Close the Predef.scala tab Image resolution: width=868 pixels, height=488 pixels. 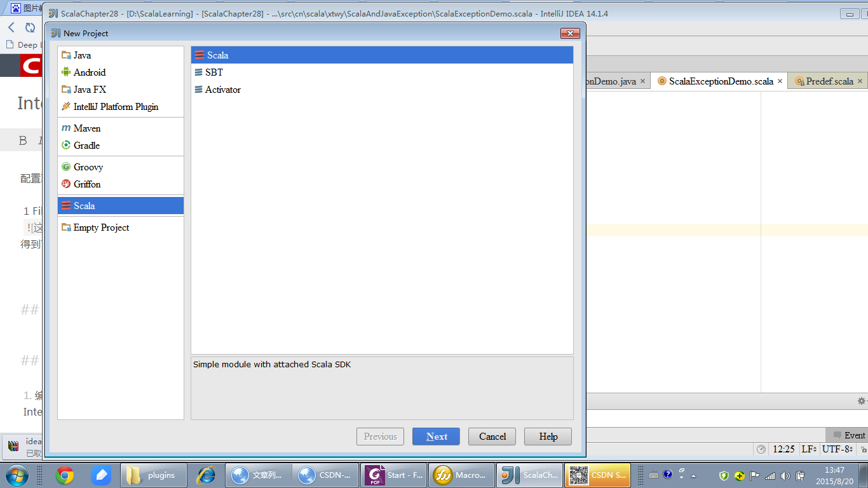coord(860,81)
